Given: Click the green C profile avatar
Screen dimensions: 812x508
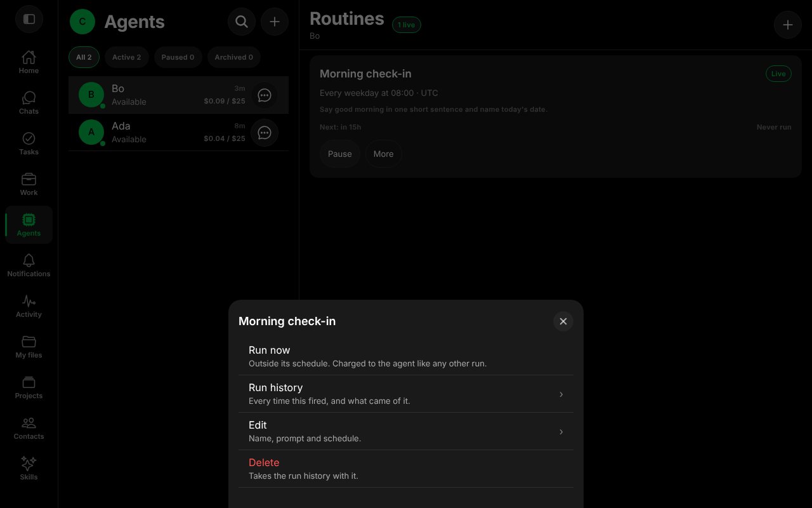Looking at the screenshot, I should tap(82, 22).
